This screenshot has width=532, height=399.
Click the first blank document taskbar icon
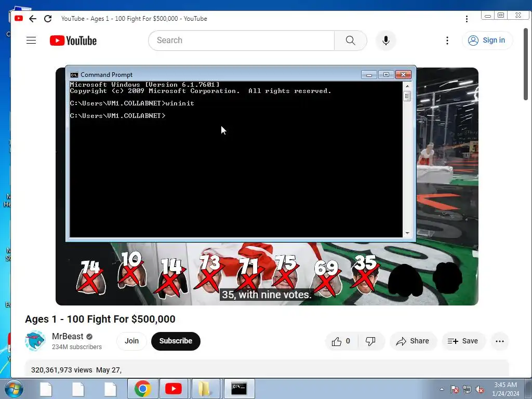tap(46, 389)
